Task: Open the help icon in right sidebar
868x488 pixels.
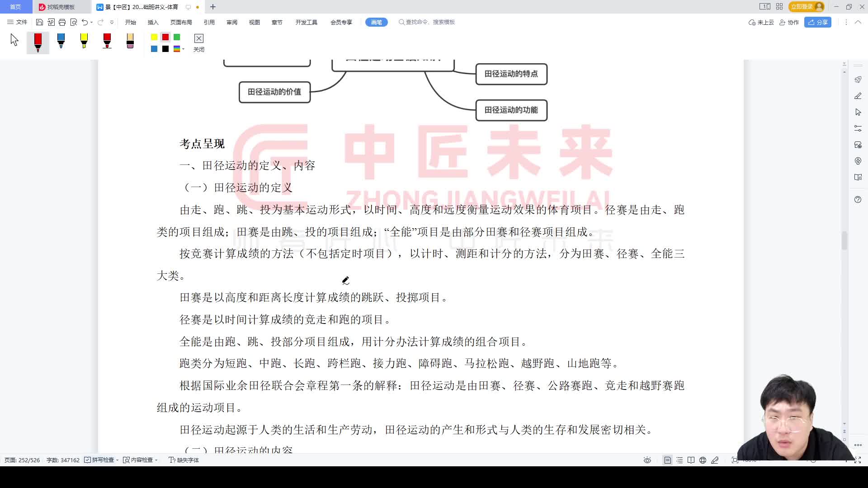Action: point(858,199)
